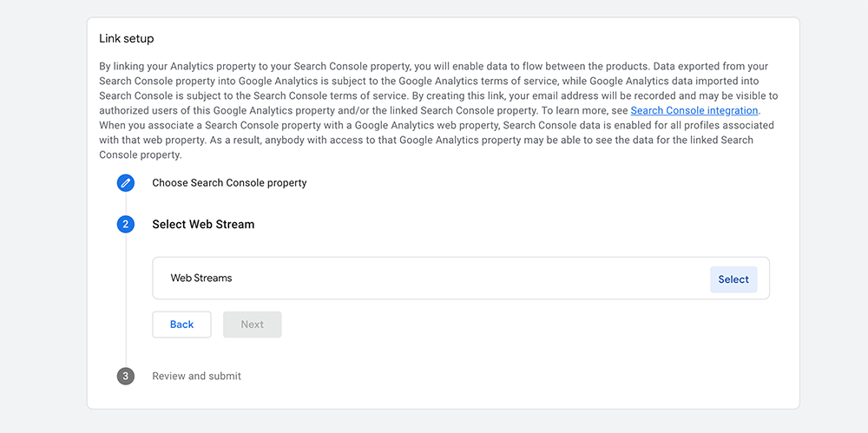The width and height of the screenshot is (868, 433).
Task: Click the step 2 number circle
Action: [126, 225]
